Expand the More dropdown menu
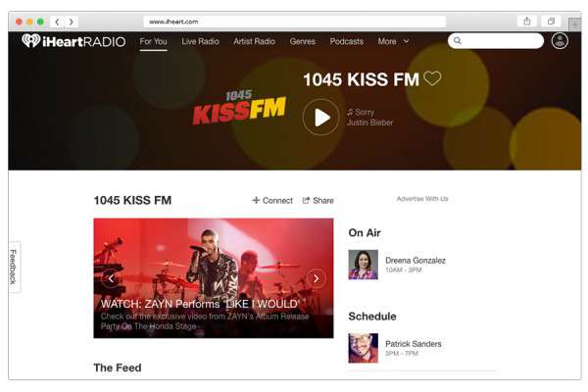The width and height of the screenshot is (588, 392). tap(393, 41)
